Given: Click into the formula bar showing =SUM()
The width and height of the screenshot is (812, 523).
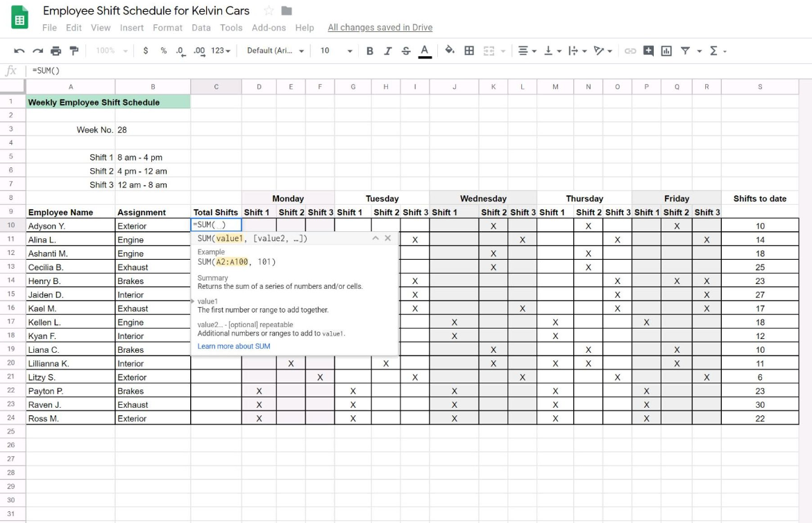Looking at the screenshot, I should coord(419,70).
